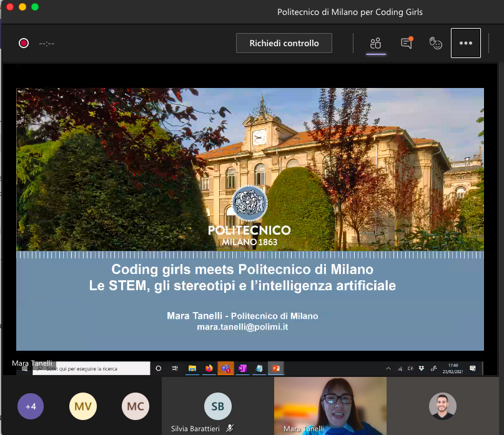Click the slide subtitle 'Le STEM, gli stereotipi e l'intelligenza artificiale'

[x=242, y=286]
